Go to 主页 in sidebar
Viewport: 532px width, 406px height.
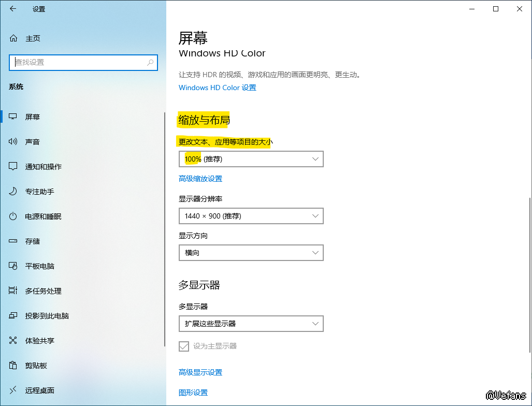[x=33, y=38]
